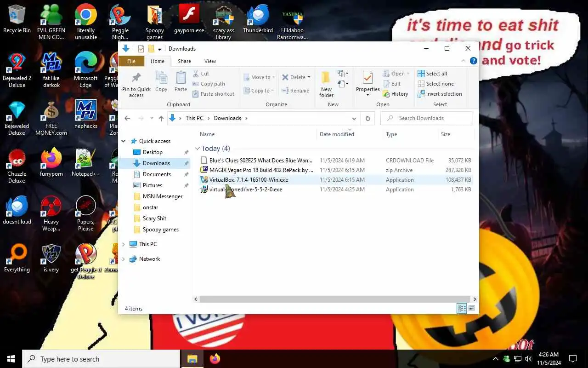This screenshot has height=368, width=588.
Task: Select Scary Shit folder
Action: click(x=154, y=218)
